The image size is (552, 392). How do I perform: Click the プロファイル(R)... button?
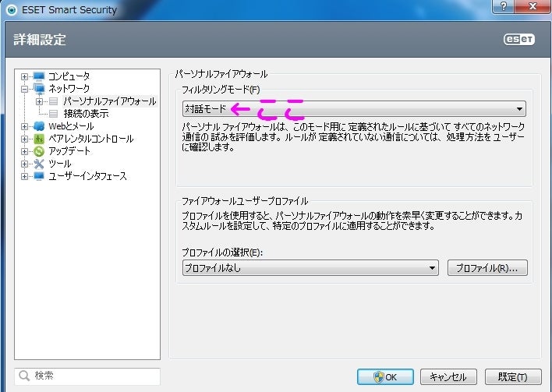point(487,268)
